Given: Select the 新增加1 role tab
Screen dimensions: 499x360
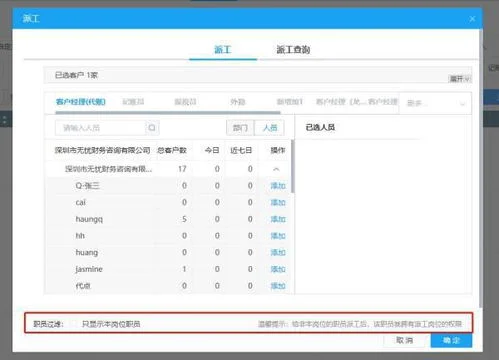Looking at the screenshot, I should [289, 102].
